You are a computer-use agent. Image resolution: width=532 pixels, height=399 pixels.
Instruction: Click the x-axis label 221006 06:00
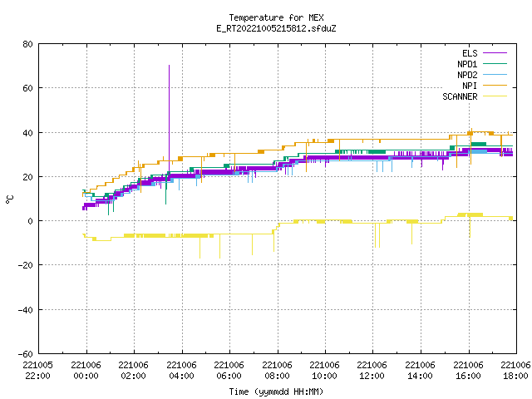point(229,371)
